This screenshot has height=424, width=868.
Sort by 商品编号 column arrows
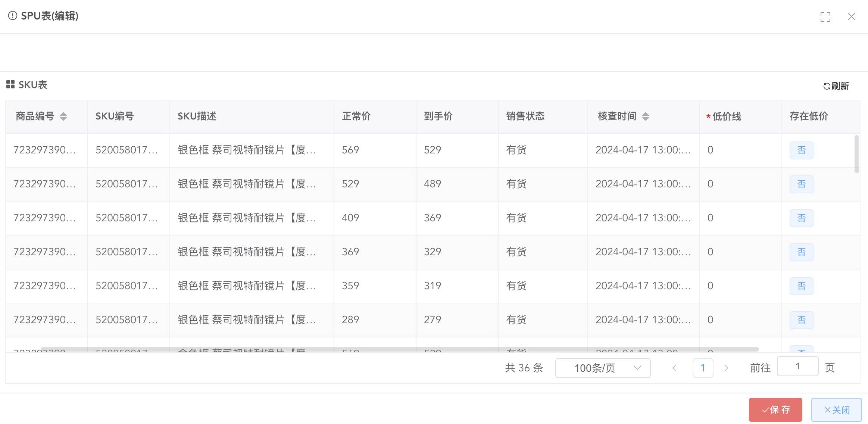click(x=63, y=116)
